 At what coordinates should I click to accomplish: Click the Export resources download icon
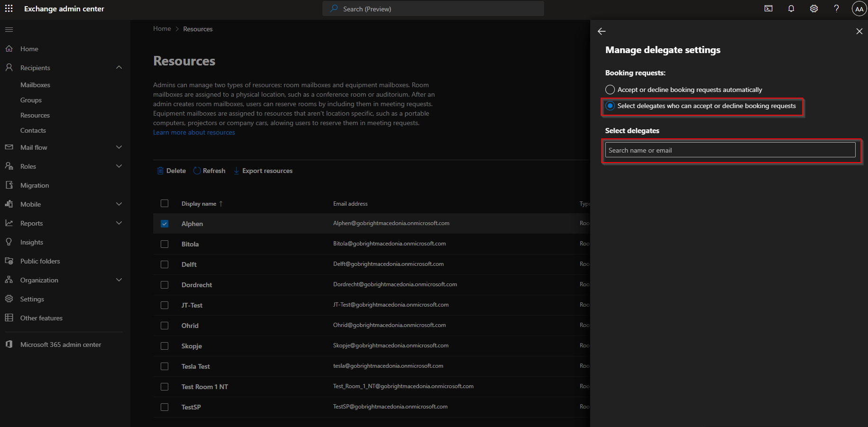point(236,171)
